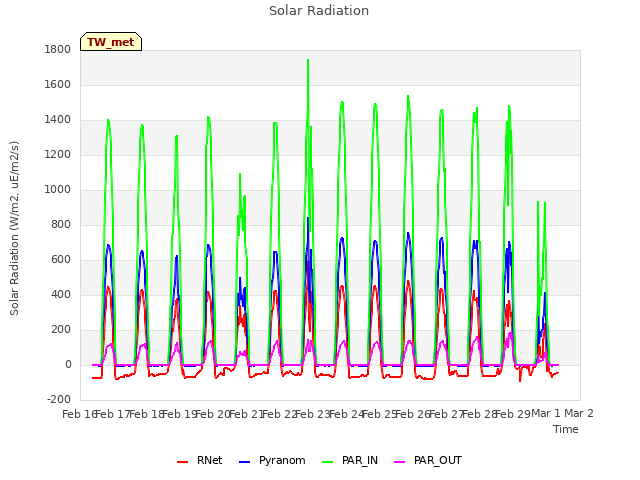
Task: Select the magenta PAR_OUT legend swatch
Action: [x=400, y=462]
